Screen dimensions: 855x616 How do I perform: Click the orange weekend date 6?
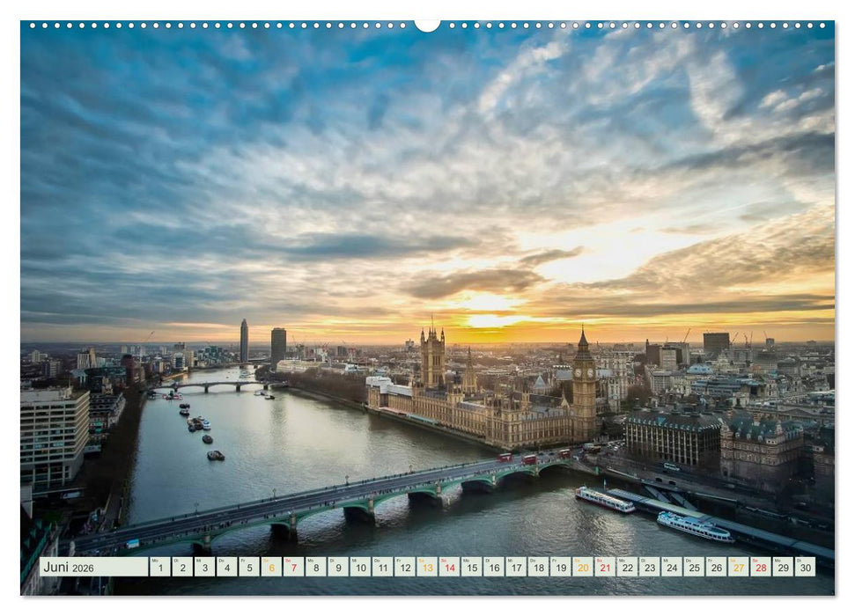(x=273, y=568)
